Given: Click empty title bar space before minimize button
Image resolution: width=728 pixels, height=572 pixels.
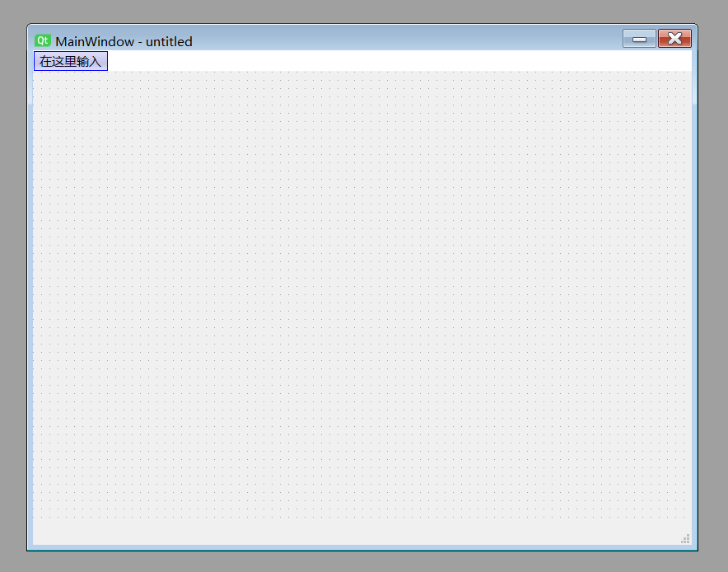Looking at the screenshot, I should tap(412, 40).
